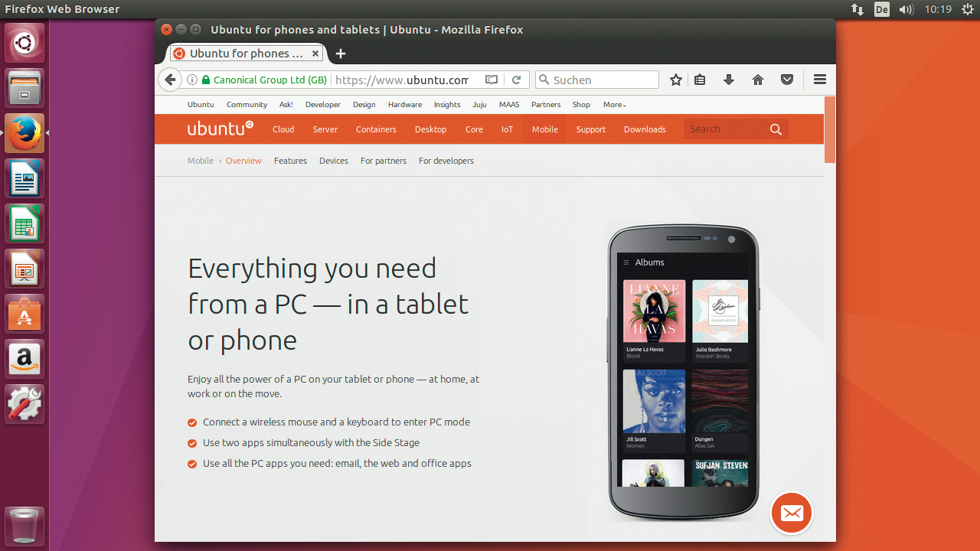Click the orange mail contact button
Viewport: 980px width, 551px height.
(x=792, y=513)
